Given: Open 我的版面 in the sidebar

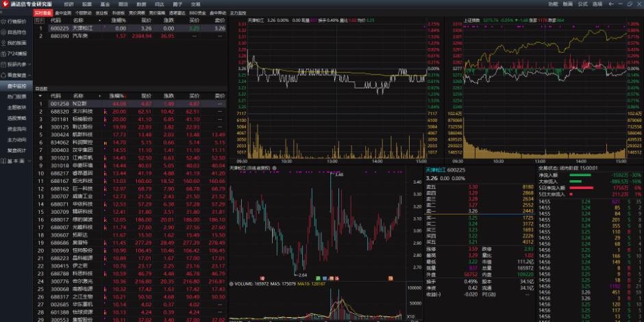Looking at the screenshot, I should tap(16, 42).
